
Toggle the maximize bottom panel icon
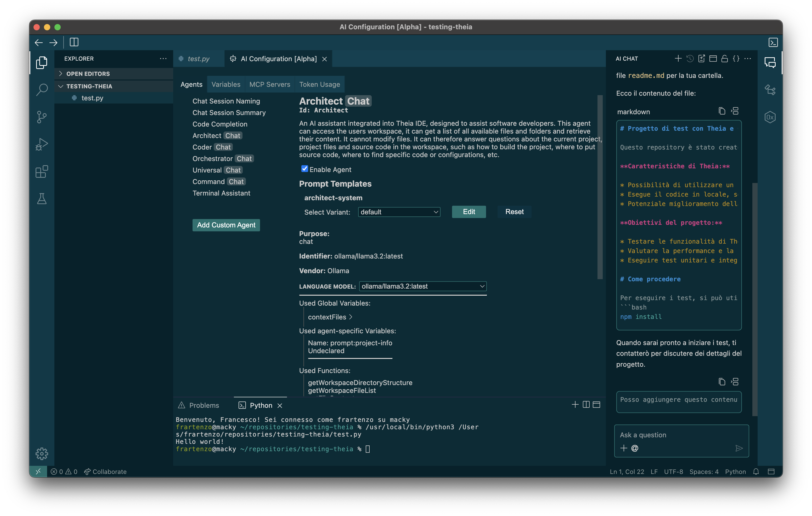596,405
